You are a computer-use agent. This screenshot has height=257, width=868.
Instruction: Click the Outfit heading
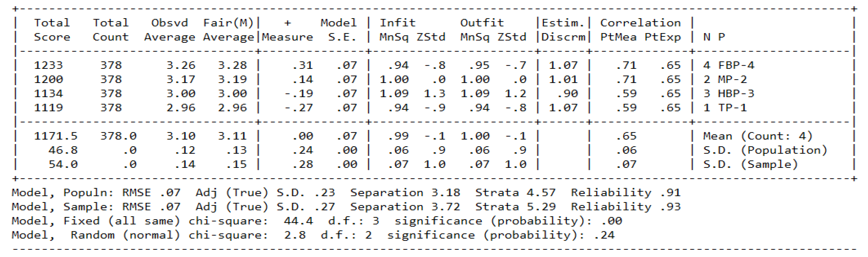482,22
